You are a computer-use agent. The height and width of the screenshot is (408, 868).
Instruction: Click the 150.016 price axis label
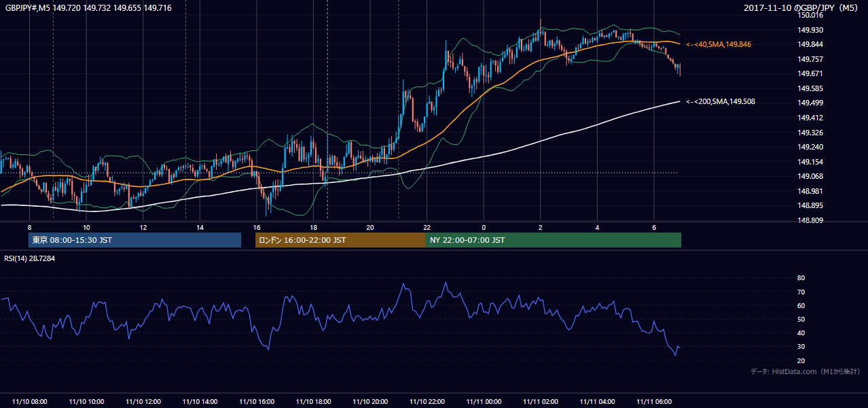(x=810, y=15)
